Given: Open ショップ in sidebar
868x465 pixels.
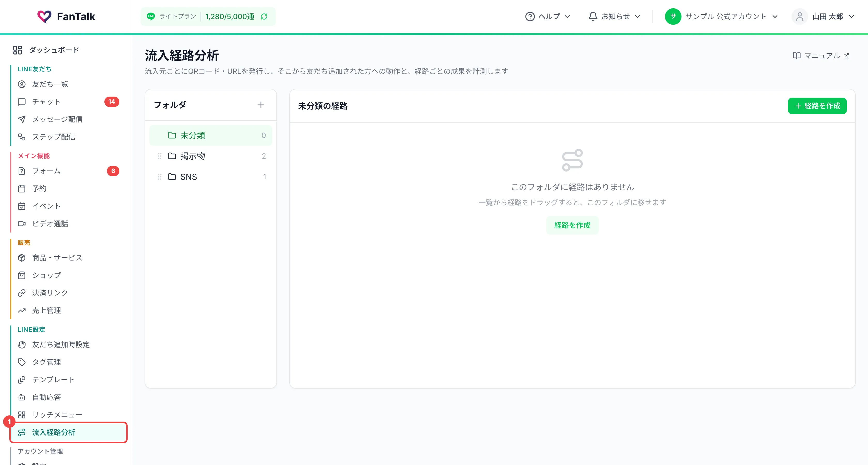Looking at the screenshot, I should (x=68, y=275).
